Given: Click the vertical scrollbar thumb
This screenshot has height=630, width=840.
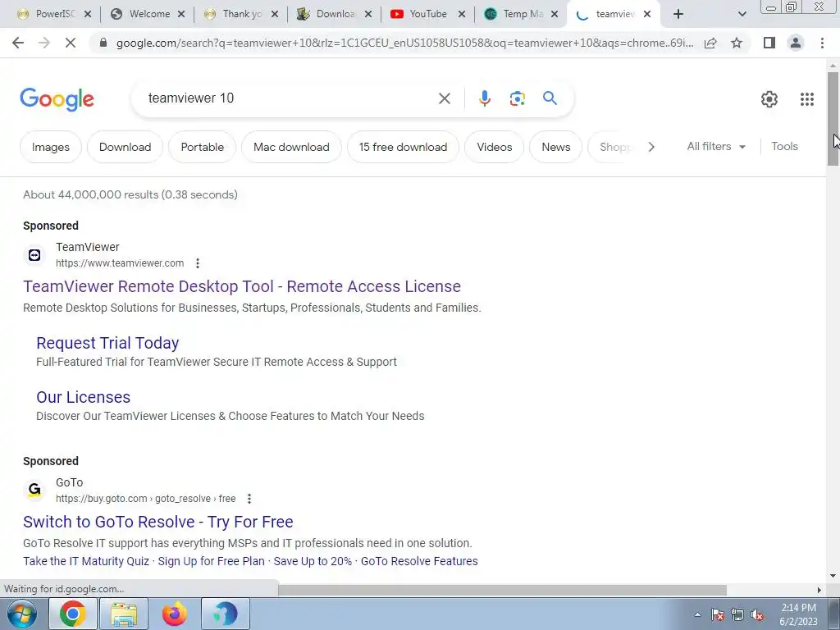Looking at the screenshot, I should [833, 118].
